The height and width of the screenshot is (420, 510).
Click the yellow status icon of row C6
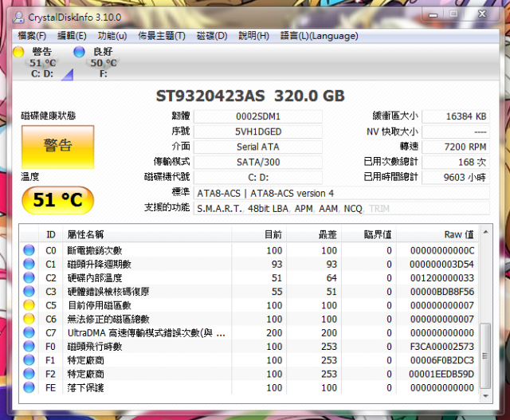click(29, 319)
